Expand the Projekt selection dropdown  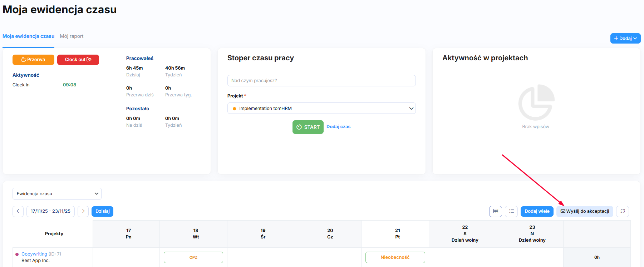[321, 109]
